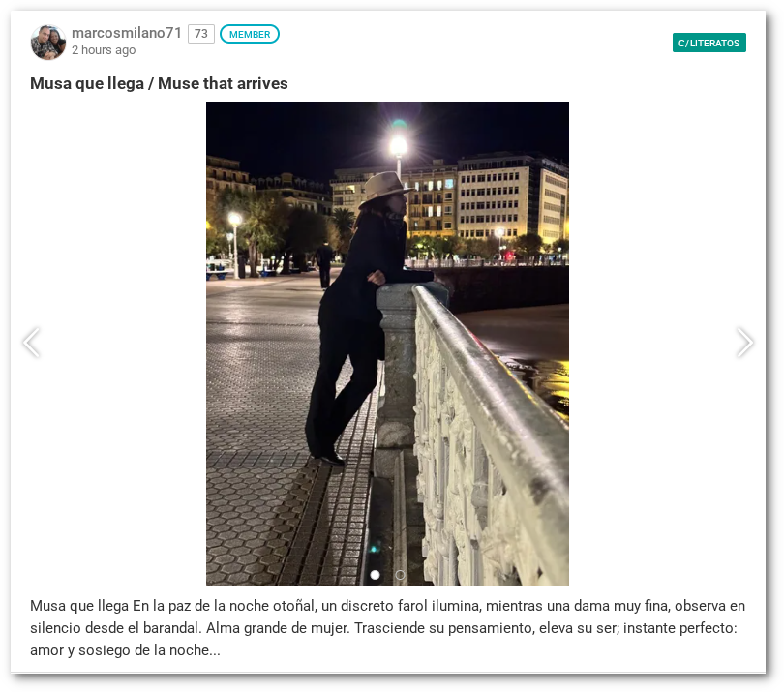Select the first carousel dot indicator

coord(375,575)
